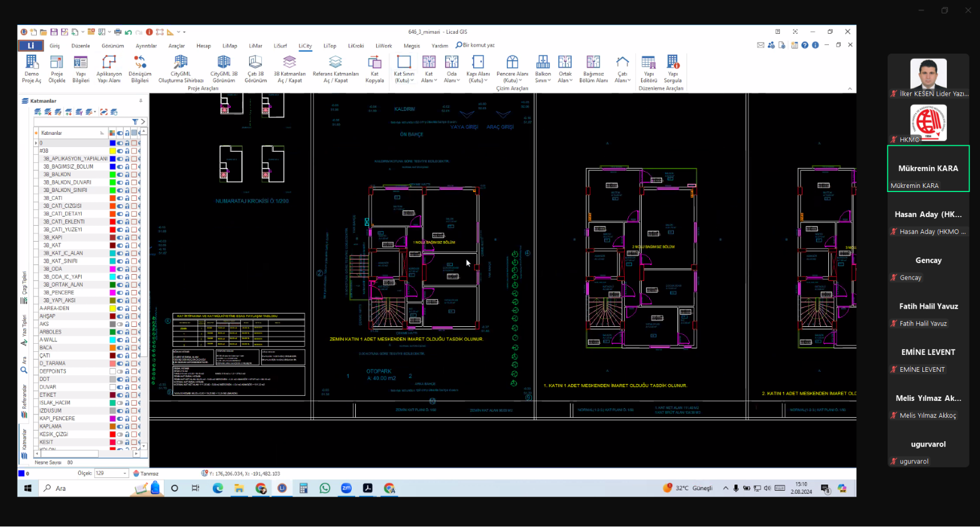Check the box for AHŞAP layer
Screen dimensions: 980x527
coord(134,316)
